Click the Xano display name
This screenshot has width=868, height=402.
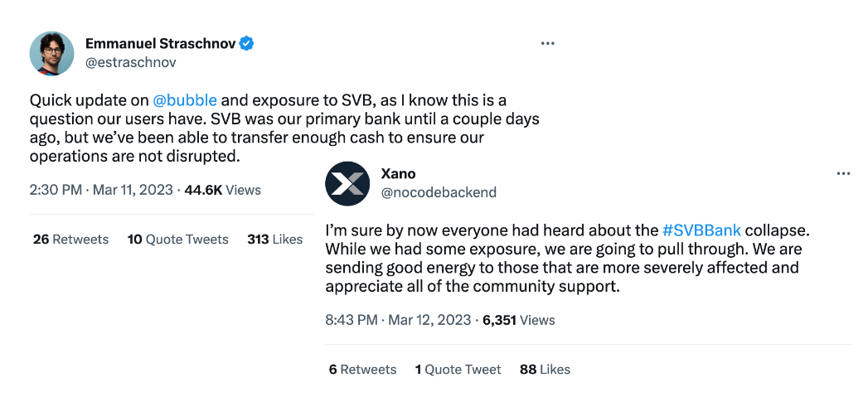coord(398,174)
